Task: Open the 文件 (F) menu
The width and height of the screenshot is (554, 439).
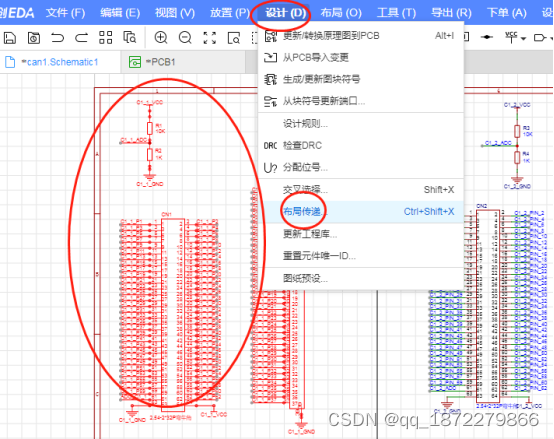Action: click(65, 13)
